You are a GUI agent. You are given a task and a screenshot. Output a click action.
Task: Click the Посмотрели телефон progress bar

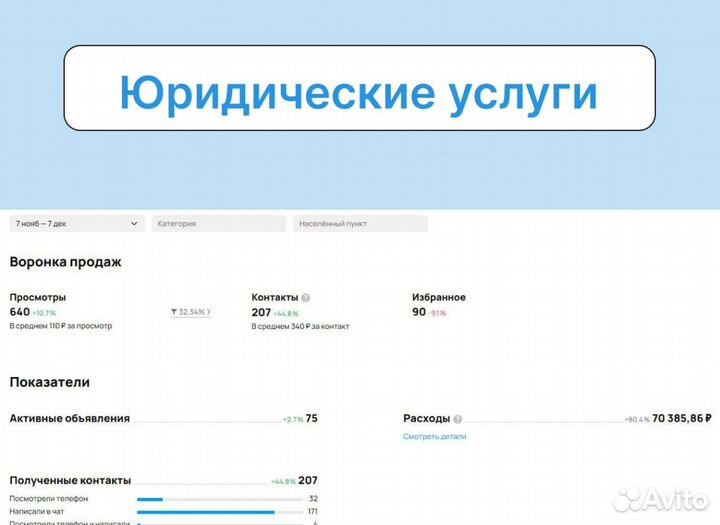219,499
